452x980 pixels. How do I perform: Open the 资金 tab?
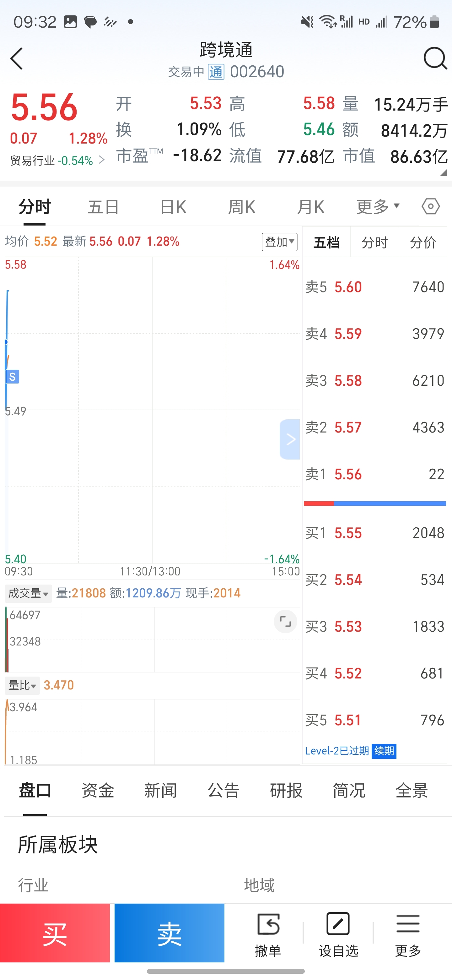tap(98, 791)
